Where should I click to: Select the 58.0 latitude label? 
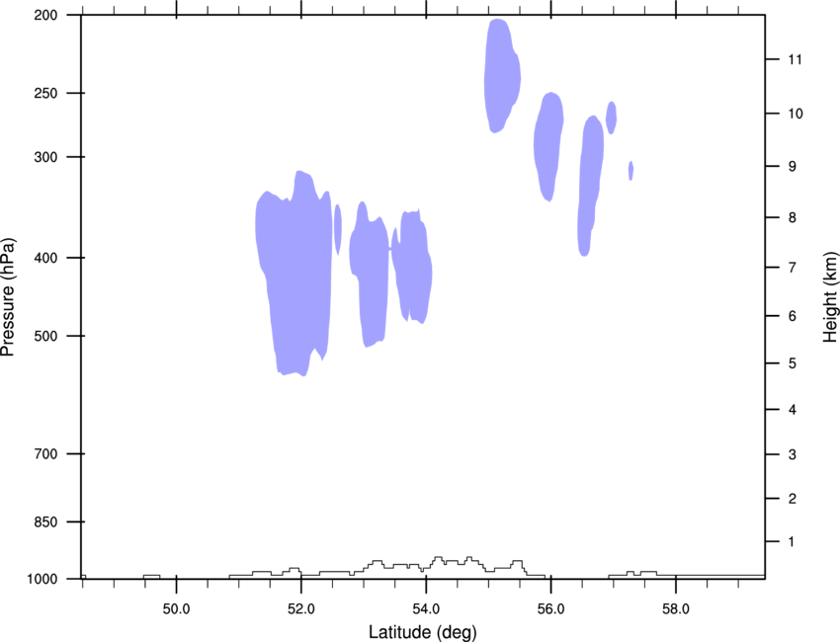coord(676,609)
